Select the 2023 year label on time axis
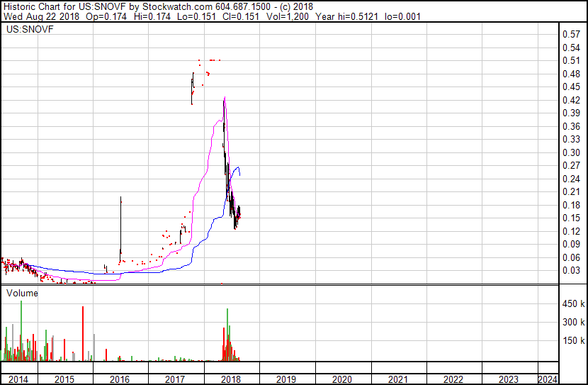The width and height of the screenshot is (588, 385). point(508,379)
